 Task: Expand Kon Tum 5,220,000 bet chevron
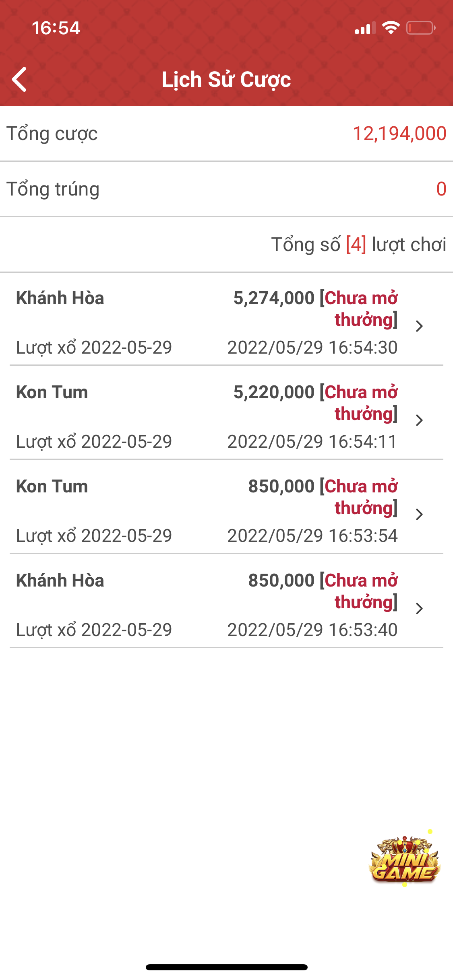(419, 420)
